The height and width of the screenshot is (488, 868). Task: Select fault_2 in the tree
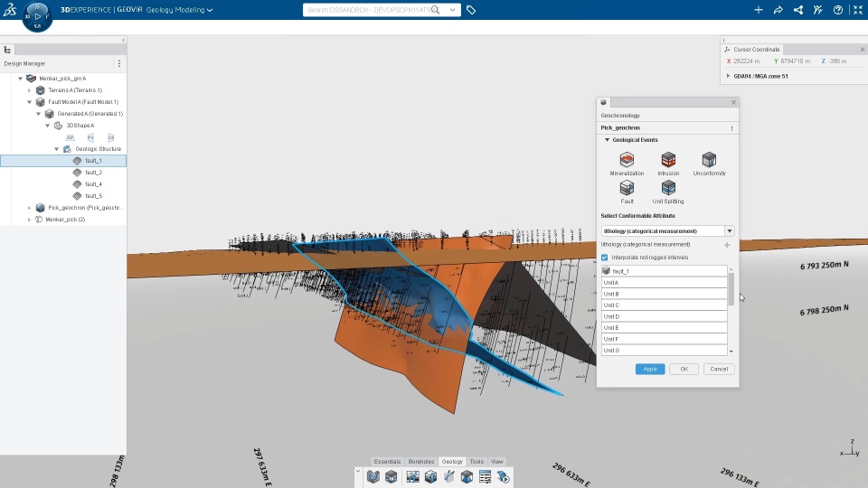[x=93, y=173]
